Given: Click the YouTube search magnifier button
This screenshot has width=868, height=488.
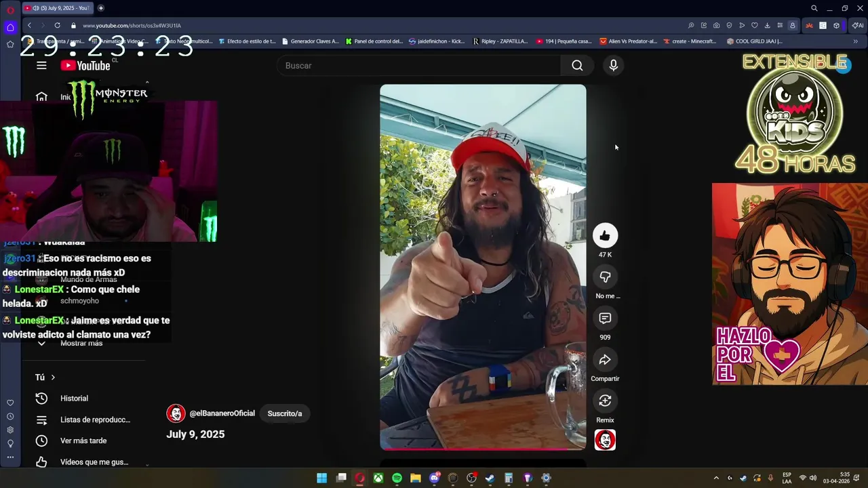Looking at the screenshot, I should (x=577, y=66).
